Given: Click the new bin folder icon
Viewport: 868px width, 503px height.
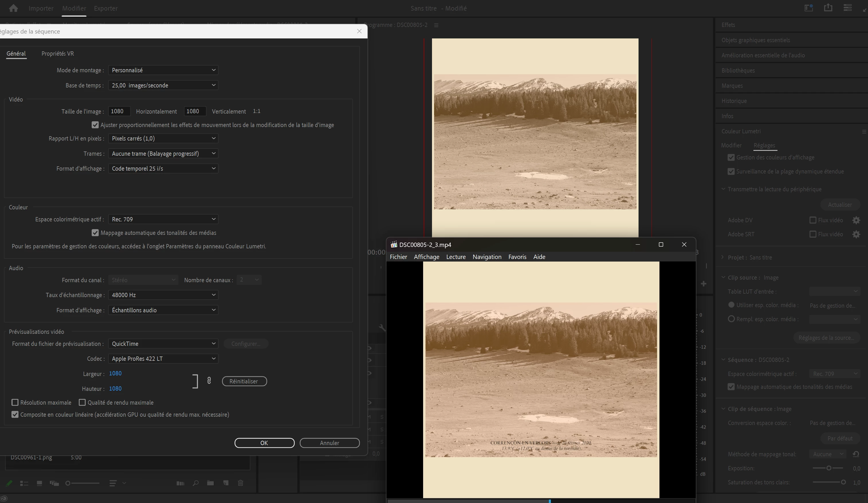Looking at the screenshot, I should 211,483.
